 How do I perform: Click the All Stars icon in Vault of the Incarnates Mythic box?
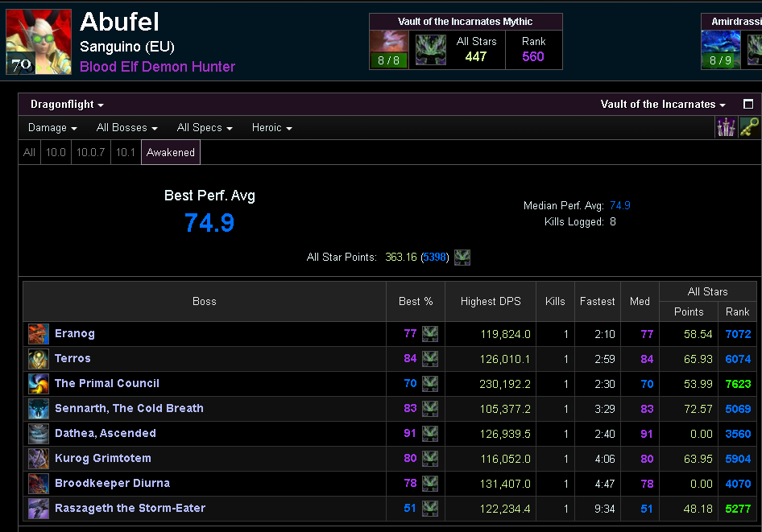[431, 50]
